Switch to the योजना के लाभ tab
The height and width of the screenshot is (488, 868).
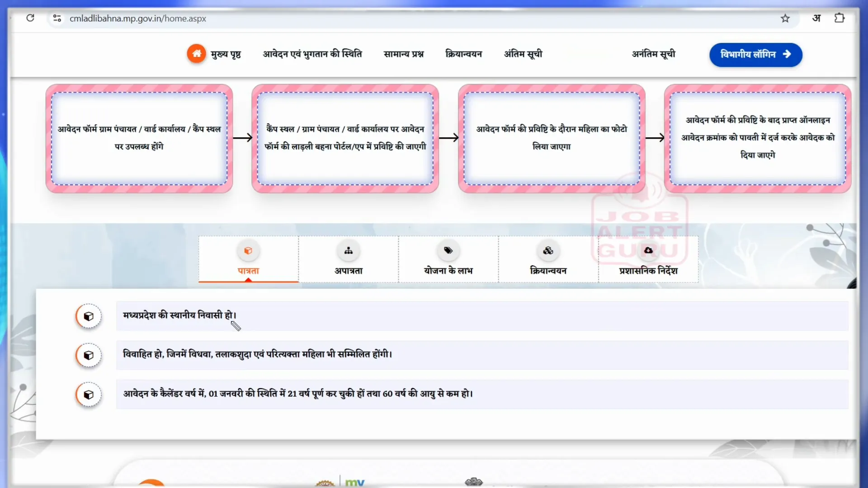(448, 259)
